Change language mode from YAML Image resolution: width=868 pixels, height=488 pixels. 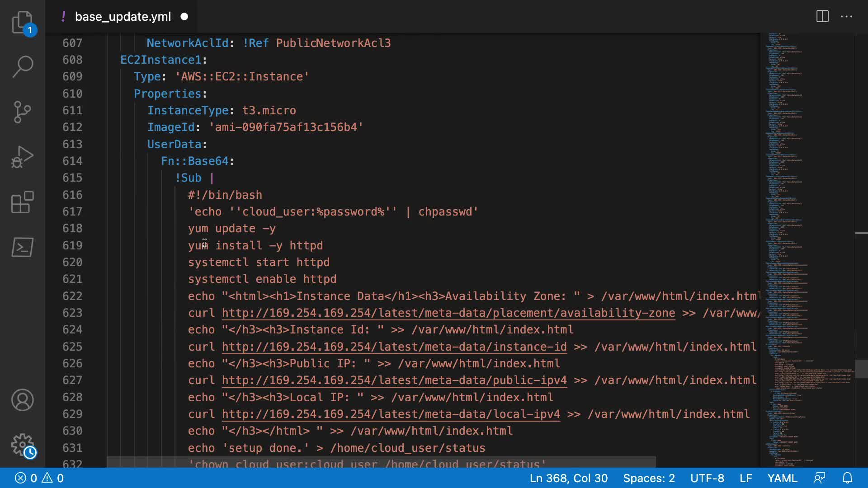782,478
